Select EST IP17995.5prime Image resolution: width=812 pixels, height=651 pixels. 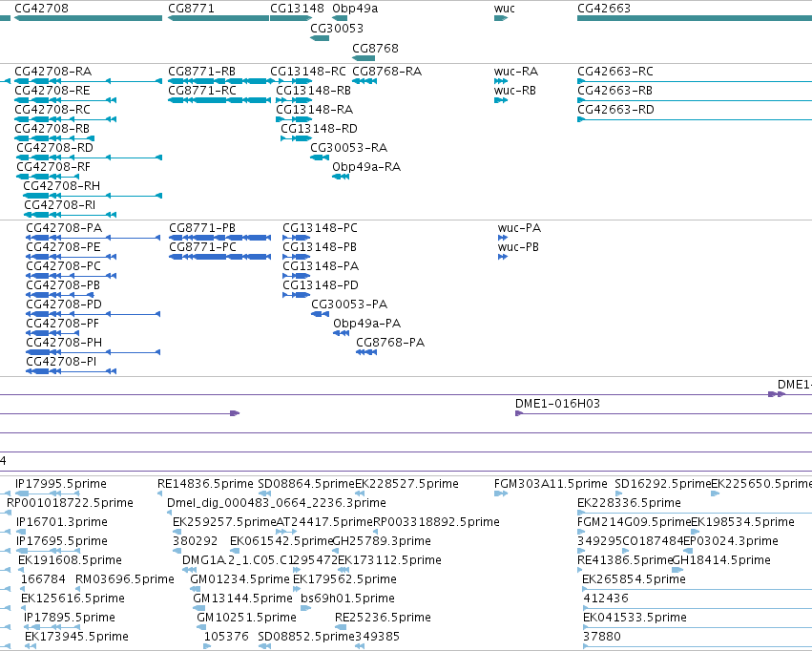[61, 484]
